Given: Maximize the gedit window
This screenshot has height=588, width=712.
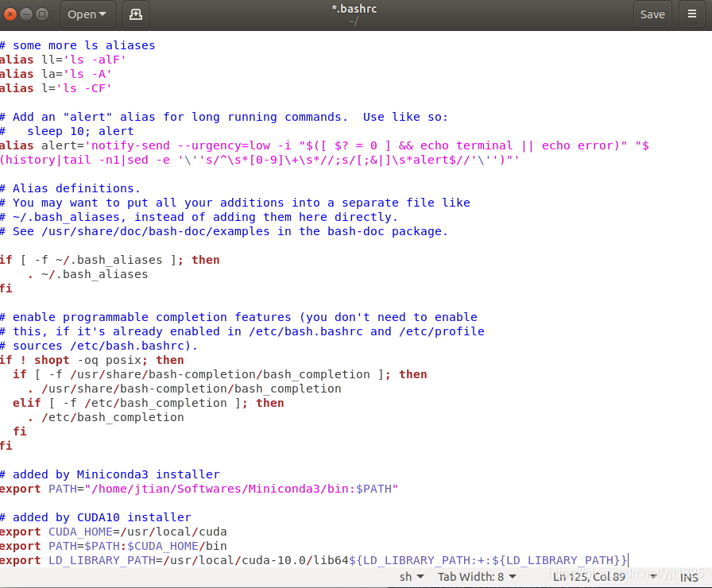Looking at the screenshot, I should tap(42, 14).
